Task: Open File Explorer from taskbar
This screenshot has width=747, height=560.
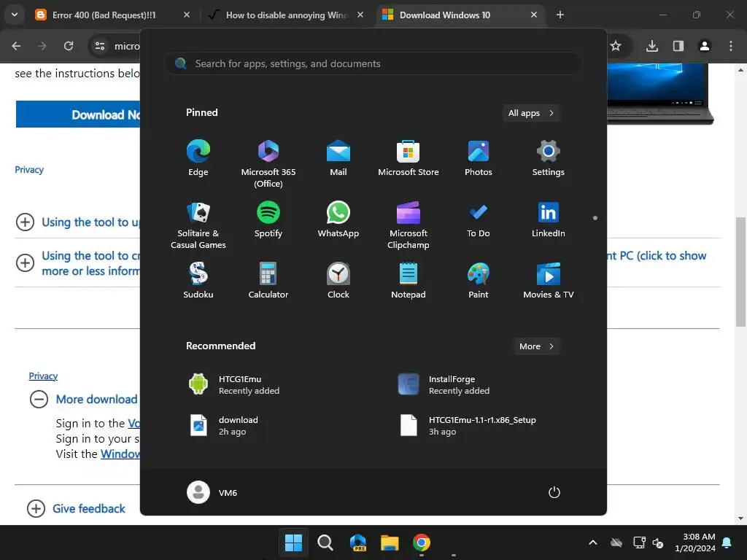Action: coord(390,542)
